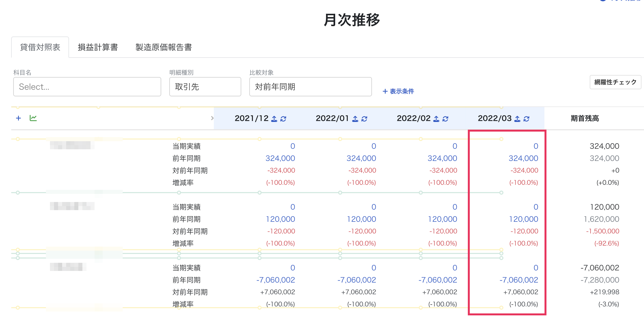
Task: Refresh the 2022/01 column data
Action: pos(364,118)
